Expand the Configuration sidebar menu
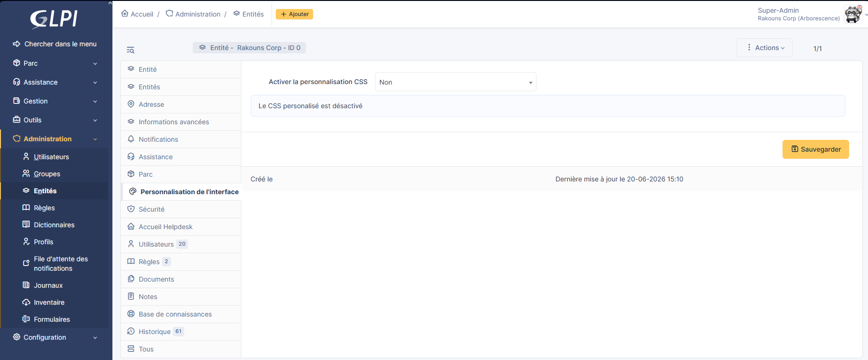 (x=55, y=337)
